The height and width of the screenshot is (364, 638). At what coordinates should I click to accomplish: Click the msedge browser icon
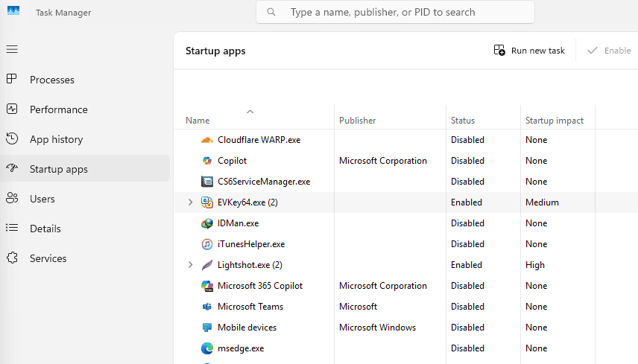(x=207, y=348)
